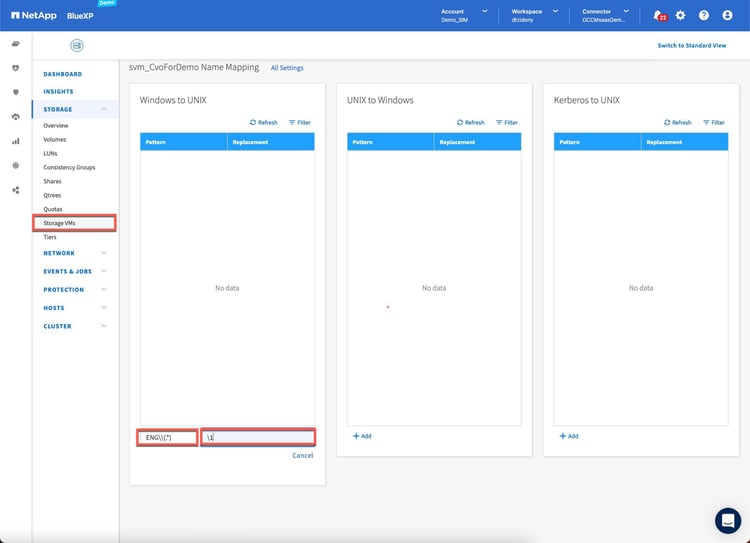Open the settings gear in top bar
Viewport: 750px width, 543px height.
click(x=680, y=15)
